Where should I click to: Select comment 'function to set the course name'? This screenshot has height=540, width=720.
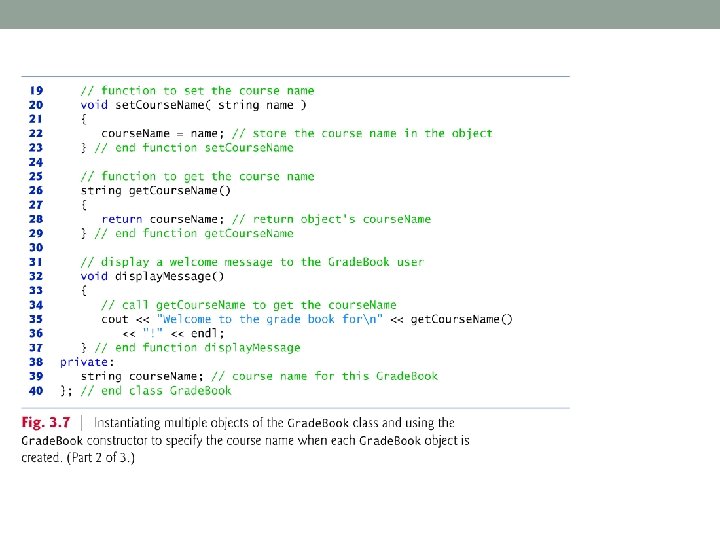[197, 90]
